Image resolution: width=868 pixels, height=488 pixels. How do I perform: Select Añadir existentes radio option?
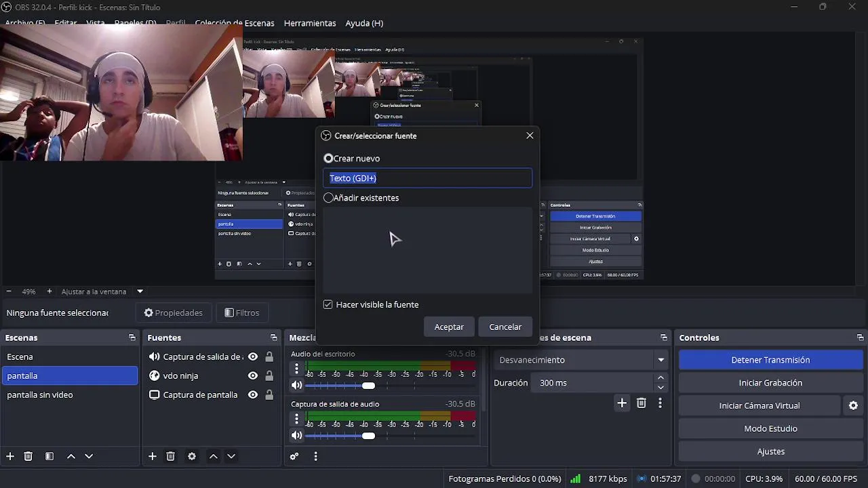pyautogui.click(x=328, y=198)
